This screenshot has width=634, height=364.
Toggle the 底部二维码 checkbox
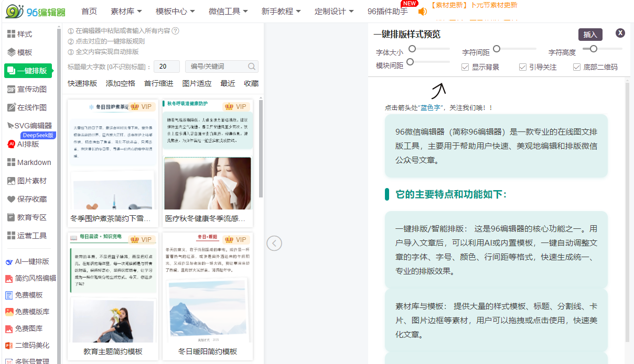point(577,67)
